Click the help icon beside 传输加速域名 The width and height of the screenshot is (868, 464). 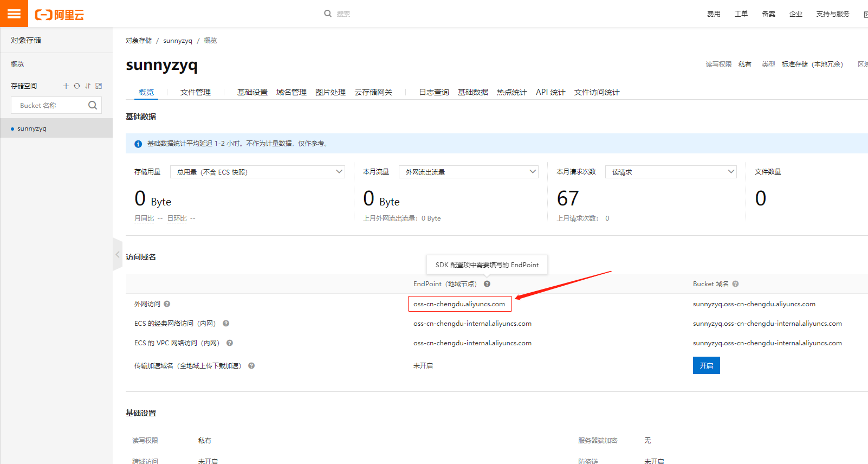point(251,366)
